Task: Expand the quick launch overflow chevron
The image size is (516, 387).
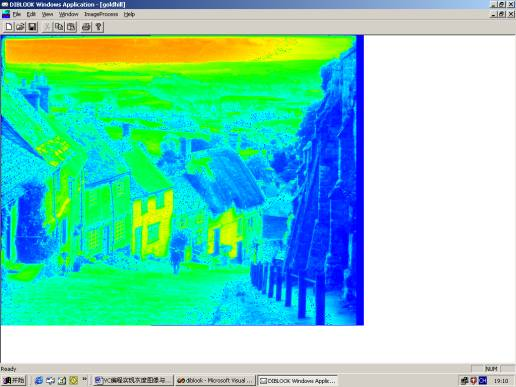Action: (84, 379)
